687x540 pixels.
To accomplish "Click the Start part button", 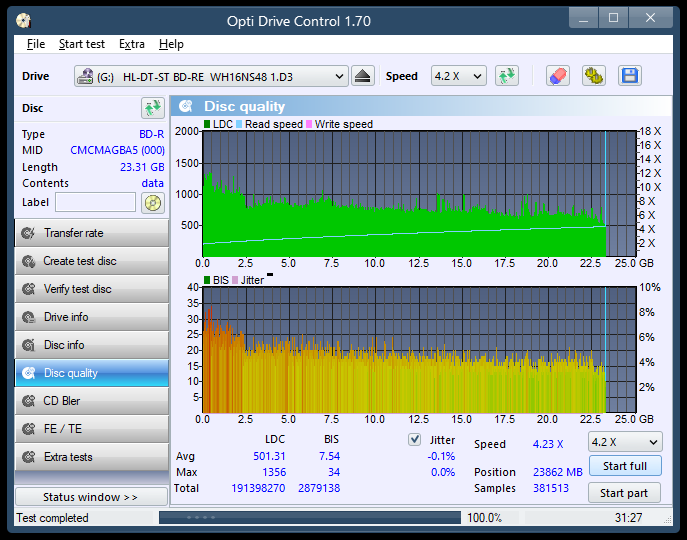I will 624,493.
